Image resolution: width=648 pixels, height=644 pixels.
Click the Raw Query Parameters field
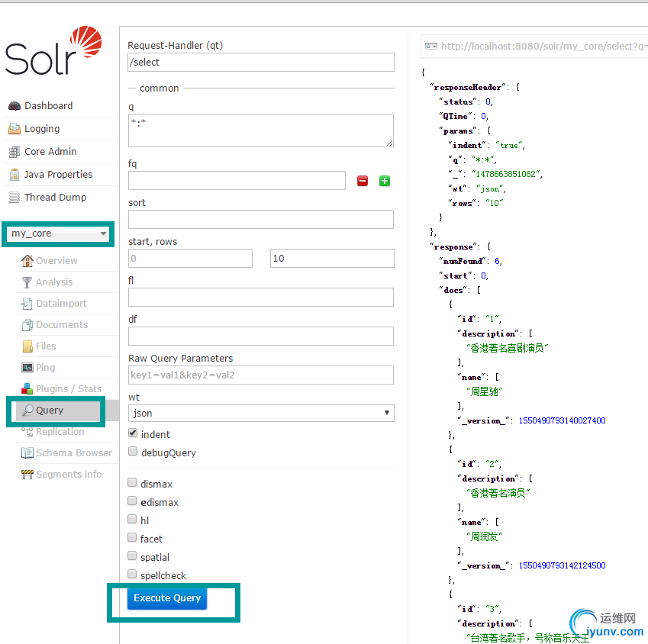261,375
